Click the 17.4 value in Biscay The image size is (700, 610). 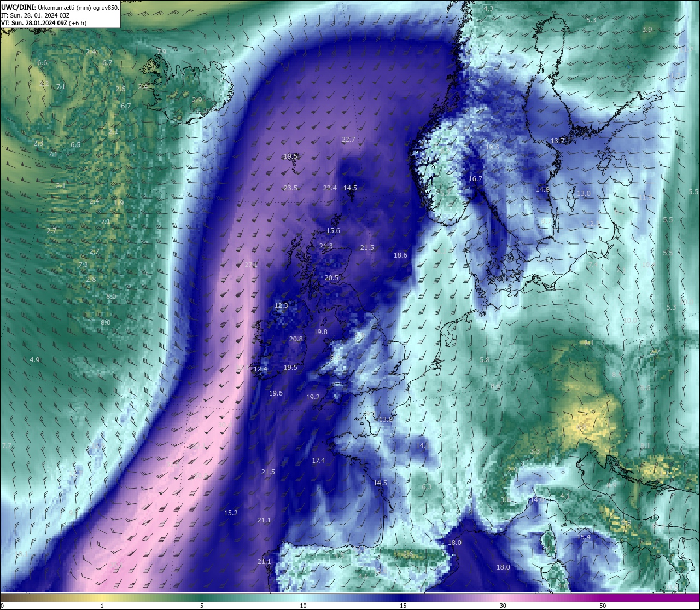click(318, 461)
